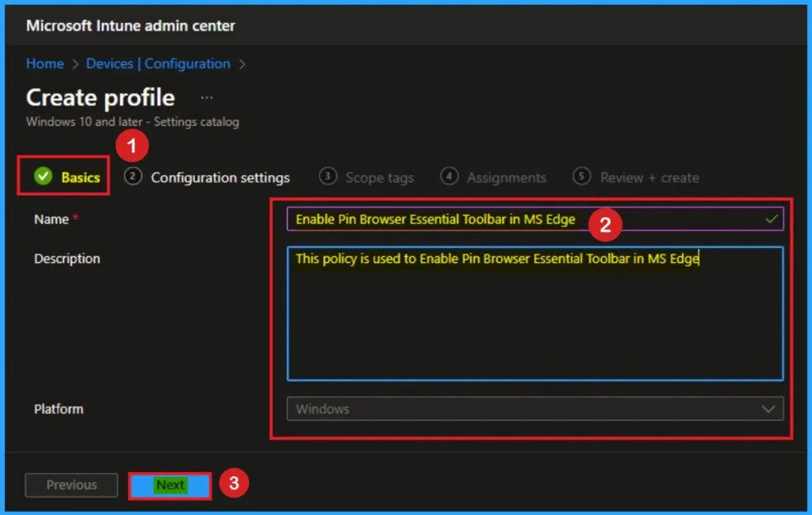This screenshot has height=515, width=812.
Task: Click the Platform label
Action: 59,409
